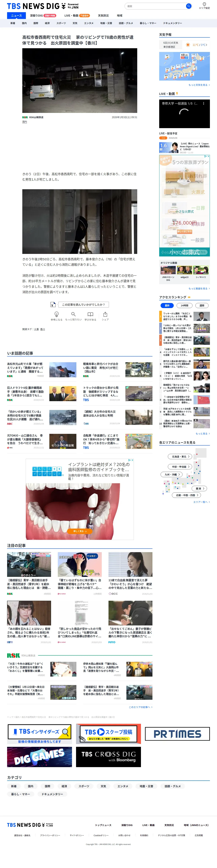The height and width of the screenshot is (868, 217).
Task: Click the AdChoices icon on funeral ad
Action: coord(205,156)
